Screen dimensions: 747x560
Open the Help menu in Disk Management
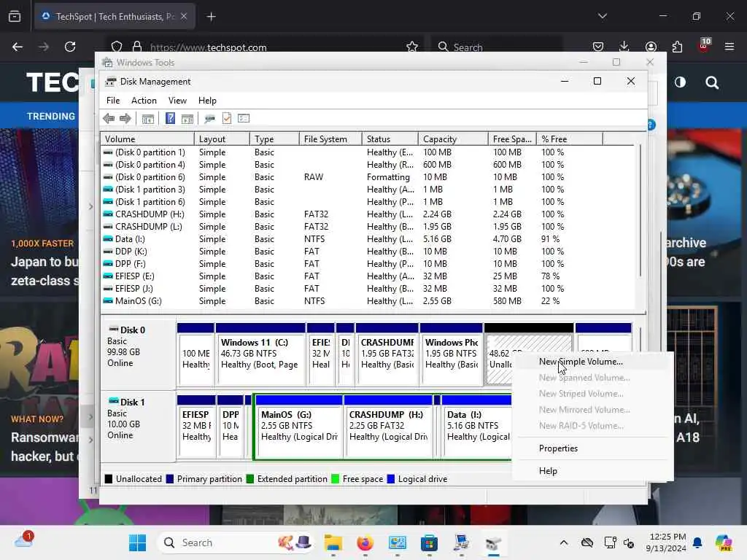click(x=207, y=101)
